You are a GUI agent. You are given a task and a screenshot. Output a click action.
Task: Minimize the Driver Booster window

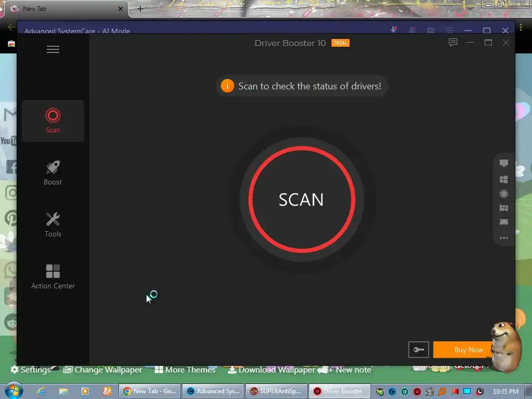(471, 43)
